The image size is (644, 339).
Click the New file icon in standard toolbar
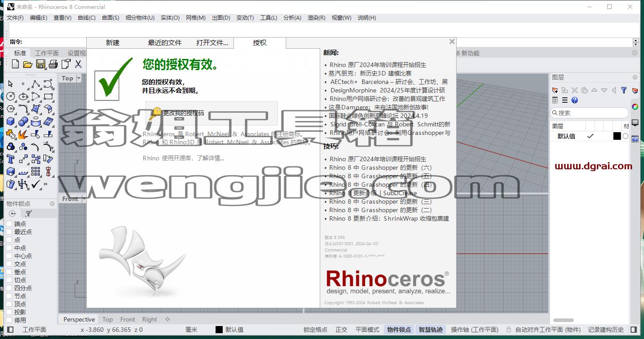[15, 64]
